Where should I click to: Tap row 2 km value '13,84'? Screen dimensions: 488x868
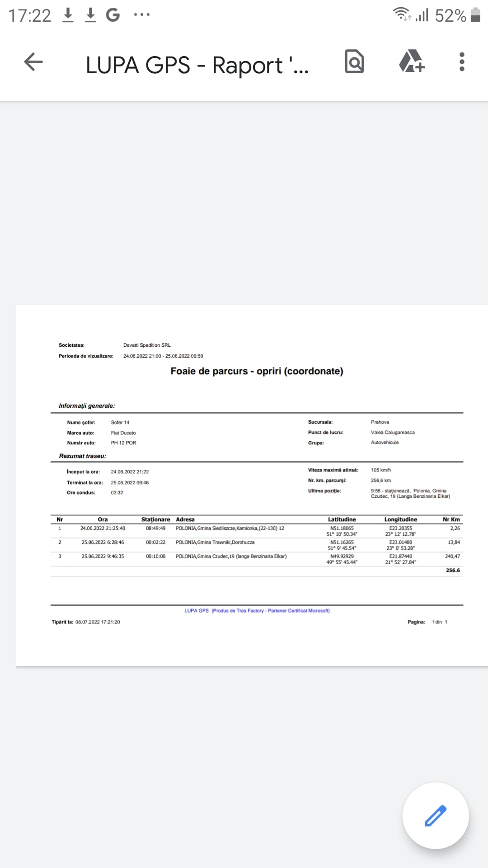(454, 542)
